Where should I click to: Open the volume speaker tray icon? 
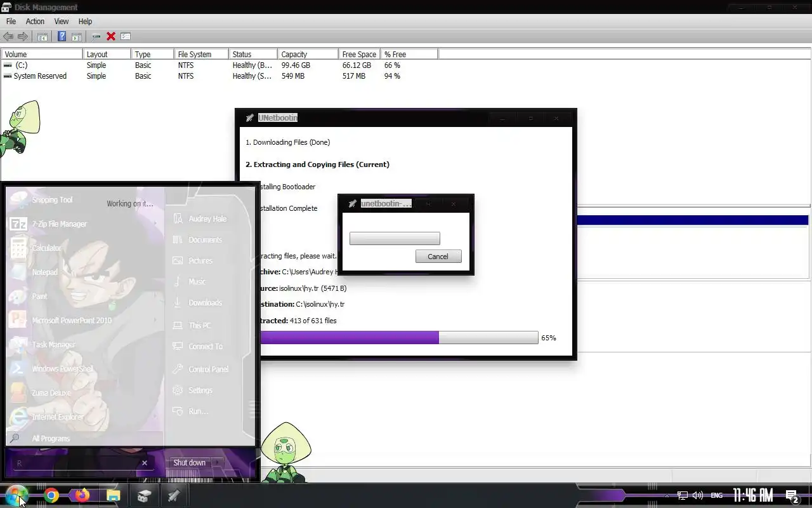tap(698, 495)
